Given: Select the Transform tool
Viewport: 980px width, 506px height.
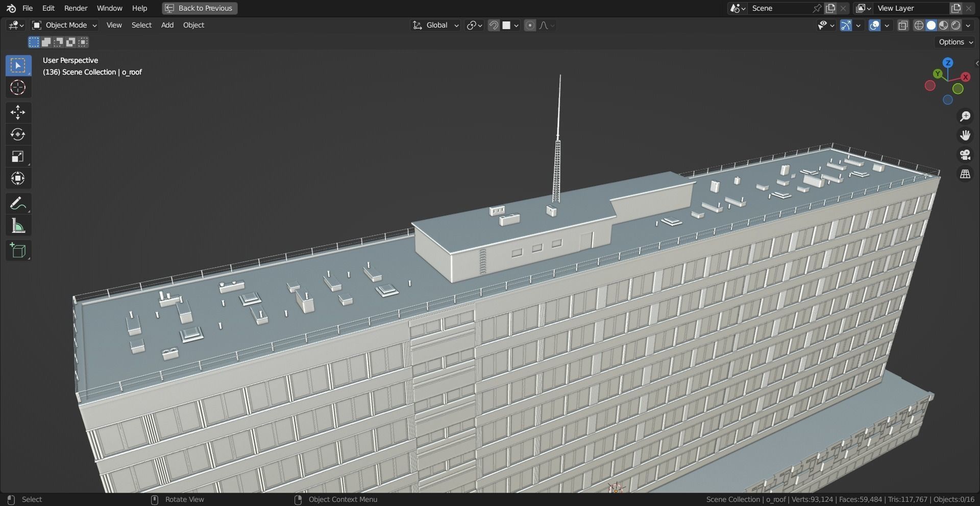Looking at the screenshot, I should coord(18,178).
